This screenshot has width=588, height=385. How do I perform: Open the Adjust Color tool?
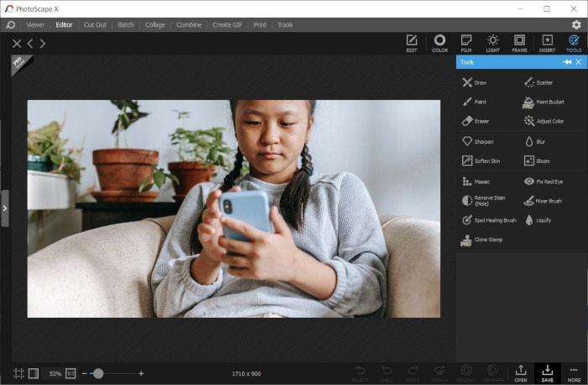tap(543, 121)
